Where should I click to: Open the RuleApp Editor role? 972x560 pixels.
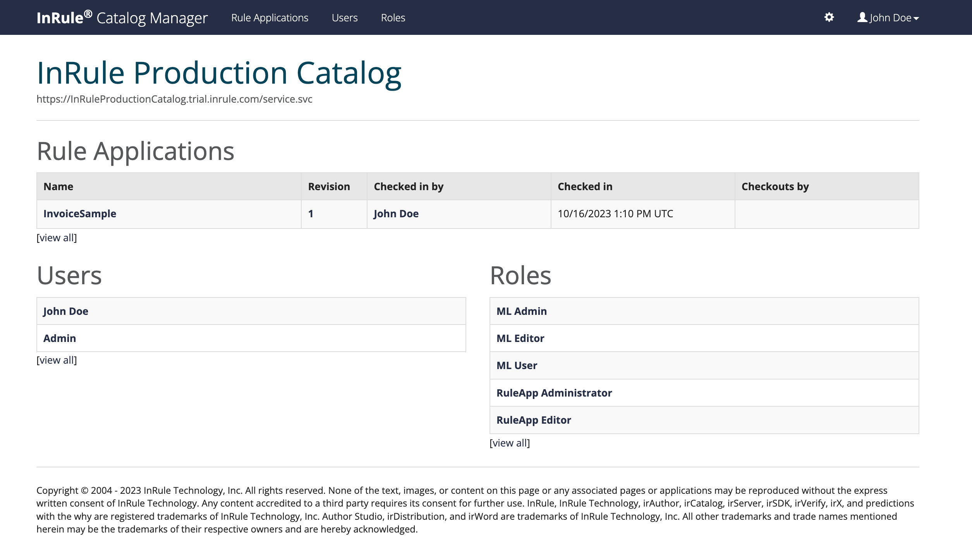(533, 420)
